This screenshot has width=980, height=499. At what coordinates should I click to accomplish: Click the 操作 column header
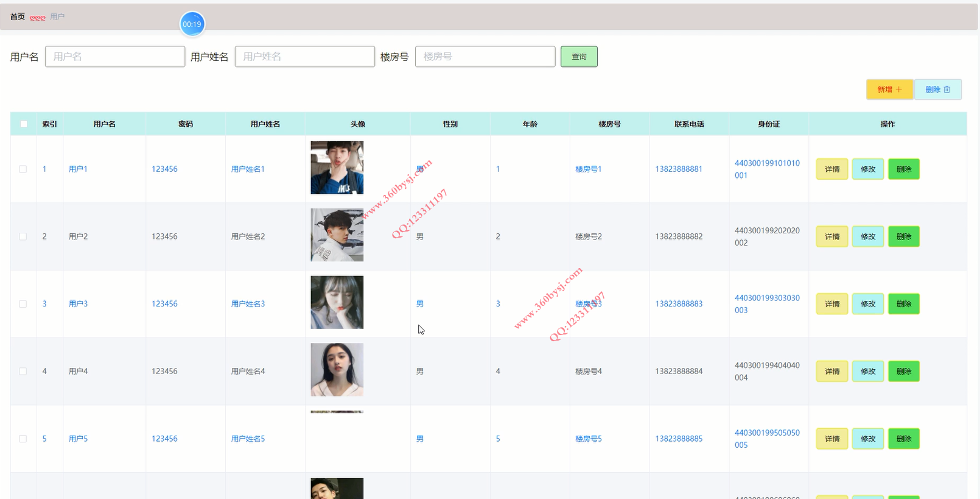click(887, 124)
